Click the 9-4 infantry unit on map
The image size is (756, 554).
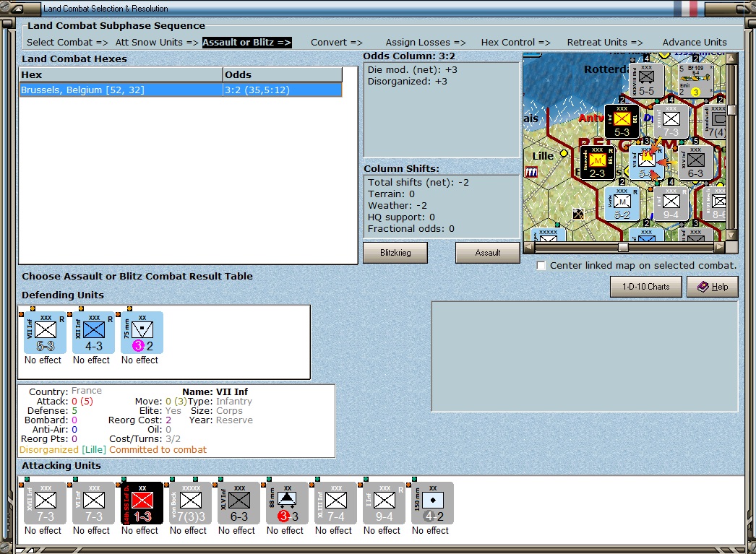pyautogui.click(x=671, y=204)
